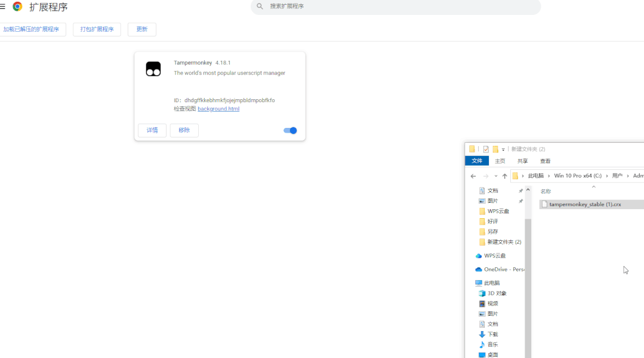Click the Explorer up-directory arrow
The image size is (644, 358).
[x=504, y=176]
